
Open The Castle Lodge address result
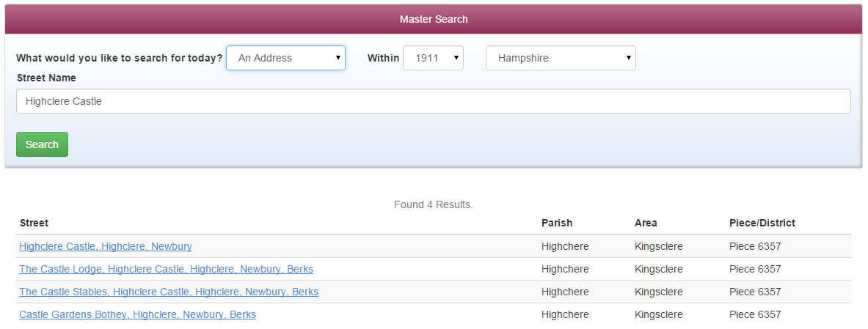(166, 270)
